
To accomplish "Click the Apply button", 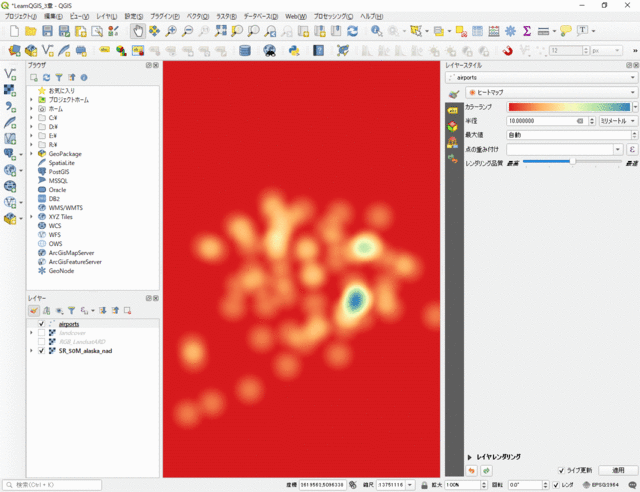I will pyautogui.click(x=617, y=470).
